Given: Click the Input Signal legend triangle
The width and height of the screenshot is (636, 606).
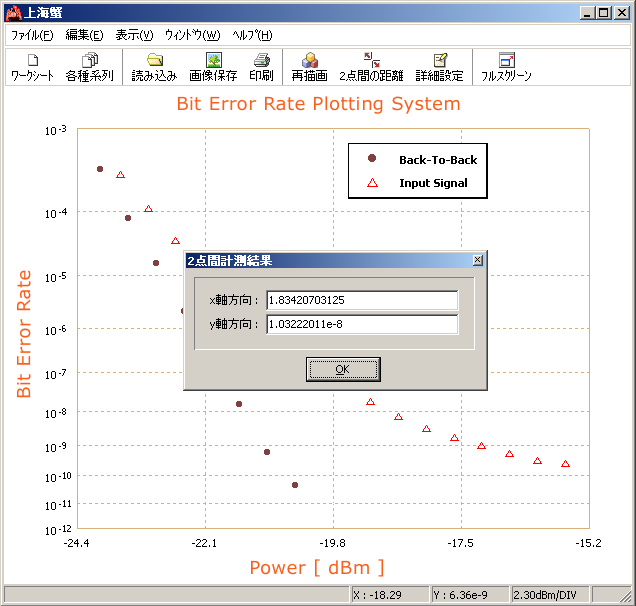Looking at the screenshot, I should [x=372, y=183].
